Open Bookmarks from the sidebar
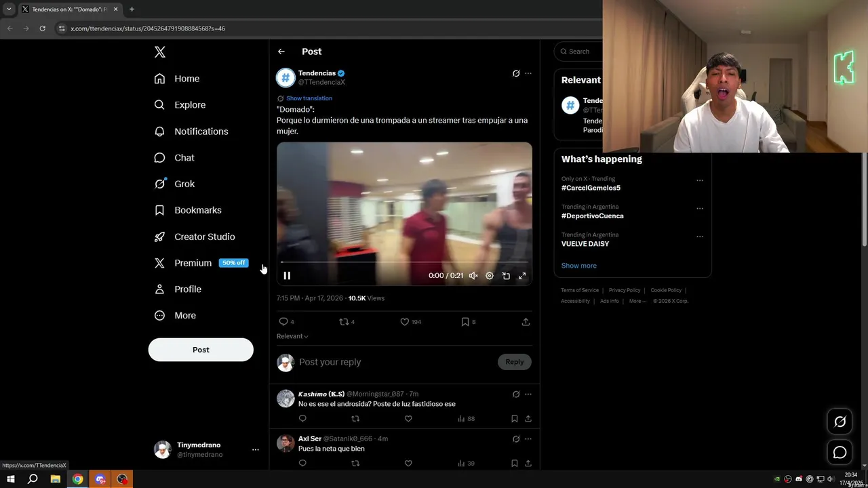This screenshot has height=488, width=868. click(x=188, y=210)
